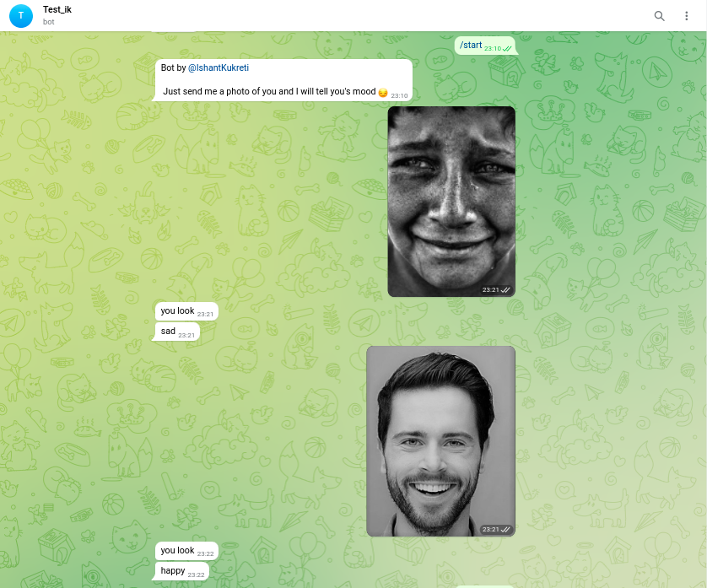Click the /start command in sent message
707x588 pixels.
(471, 45)
